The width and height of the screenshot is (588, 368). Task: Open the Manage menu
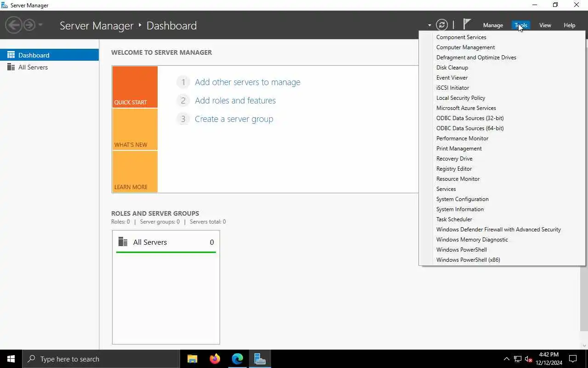(493, 25)
